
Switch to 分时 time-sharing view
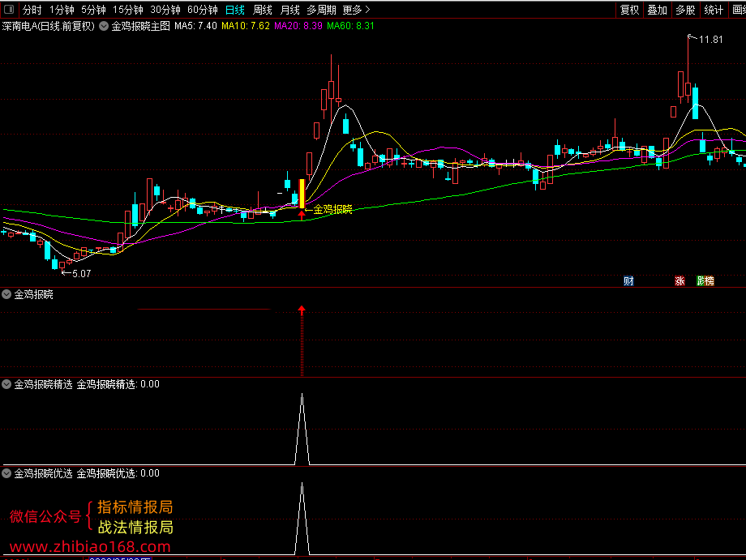pos(32,10)
